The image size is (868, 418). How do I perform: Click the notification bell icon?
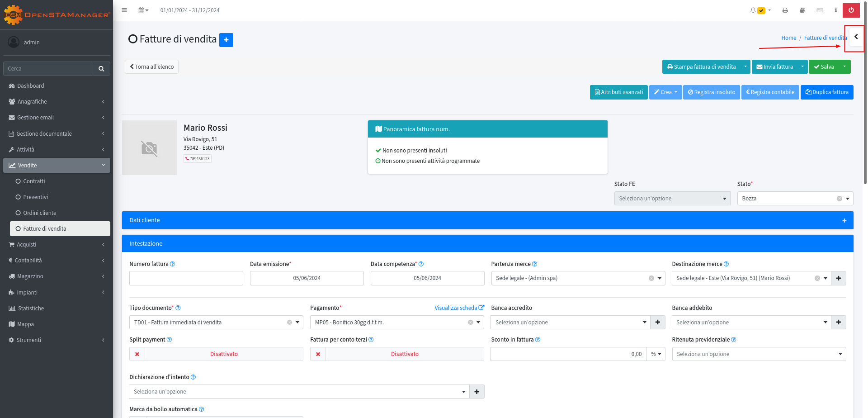point(753,10)
